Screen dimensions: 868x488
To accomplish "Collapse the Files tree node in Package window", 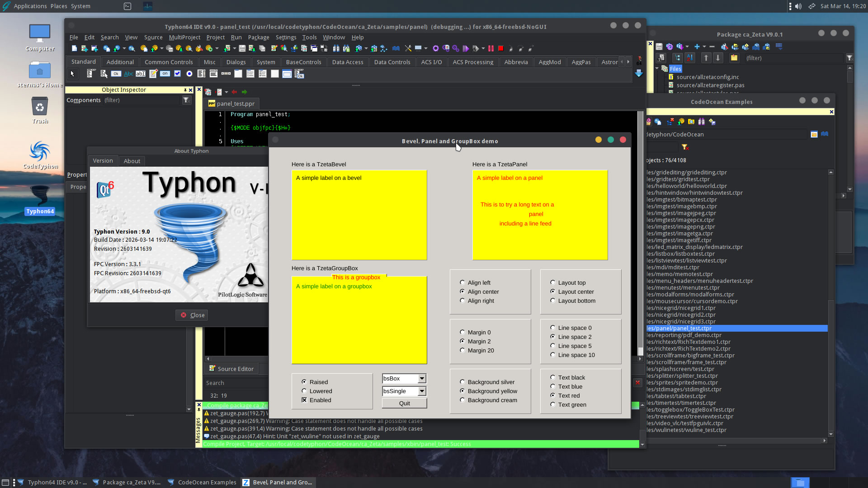I will 657,69.
